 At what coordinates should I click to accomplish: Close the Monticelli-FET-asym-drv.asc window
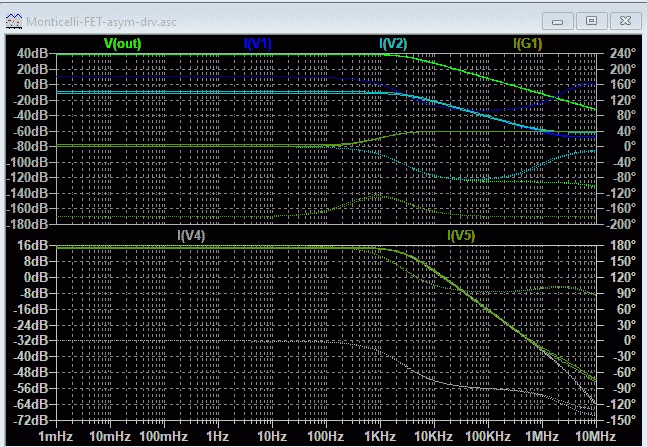[x=626, y=21]
